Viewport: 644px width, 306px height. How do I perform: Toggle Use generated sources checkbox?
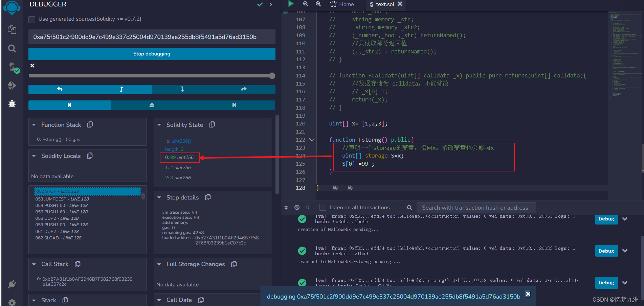coord(32,19)
